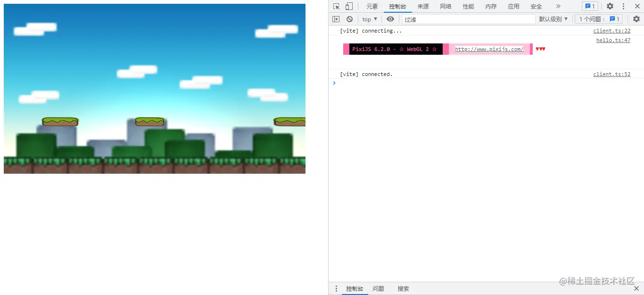Screen dimensions: 644x295
Task: Click the console prompt chevron
Action: click(x=334, y=83)
